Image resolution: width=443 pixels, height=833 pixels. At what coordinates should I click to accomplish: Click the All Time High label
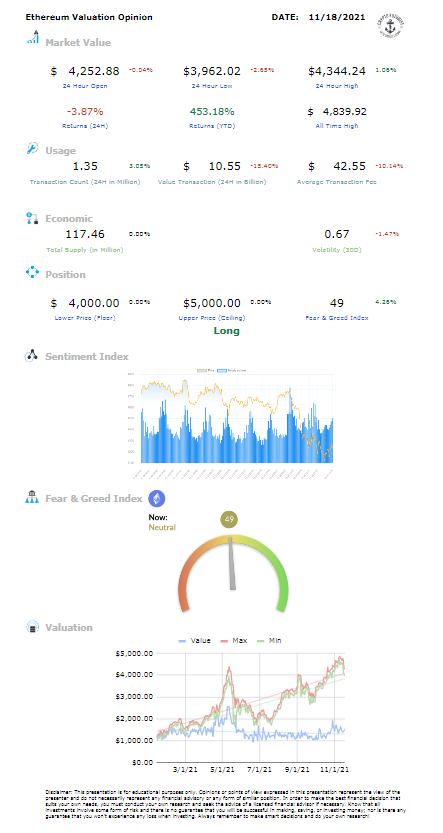tap(337, 126)
